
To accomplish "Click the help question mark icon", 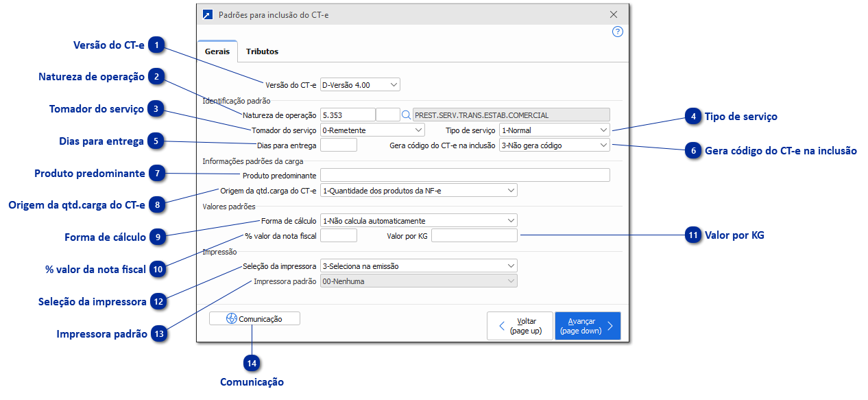I will coord(618,32).
